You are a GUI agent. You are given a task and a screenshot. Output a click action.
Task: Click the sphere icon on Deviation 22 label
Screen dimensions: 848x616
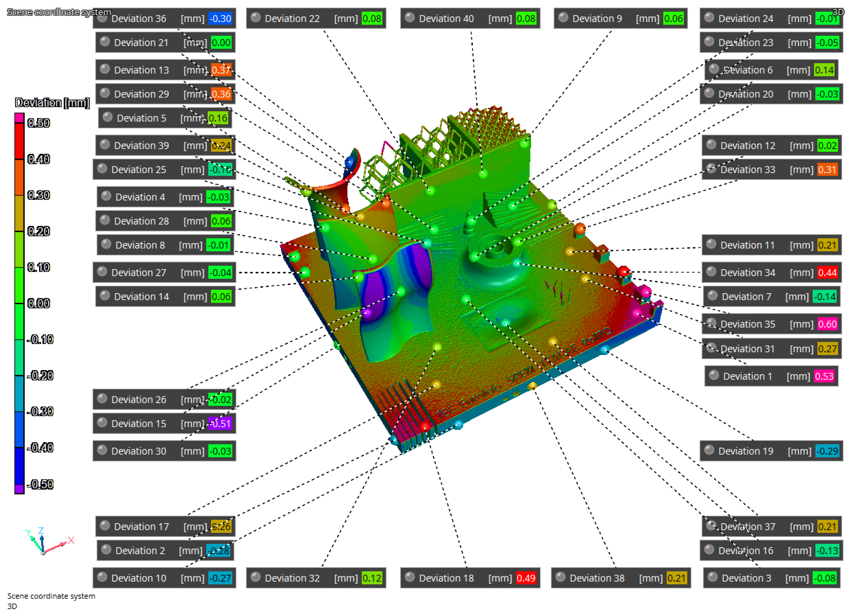(255, 18)
